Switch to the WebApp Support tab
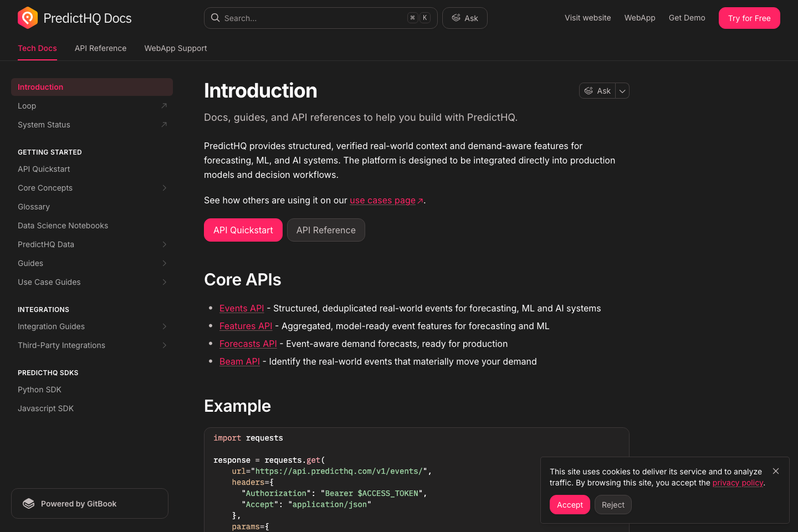The height and width of the screenshot is (532, 798). tap(175, 48)
